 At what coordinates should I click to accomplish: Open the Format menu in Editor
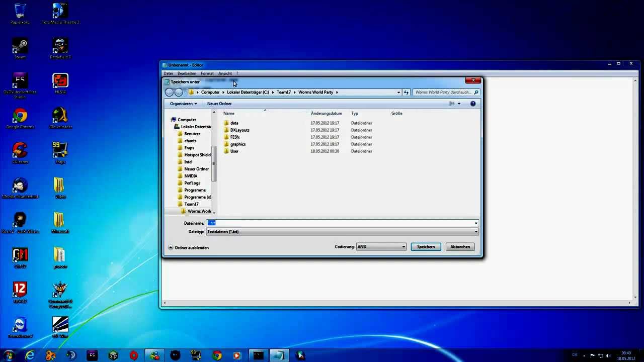[207, 73]
